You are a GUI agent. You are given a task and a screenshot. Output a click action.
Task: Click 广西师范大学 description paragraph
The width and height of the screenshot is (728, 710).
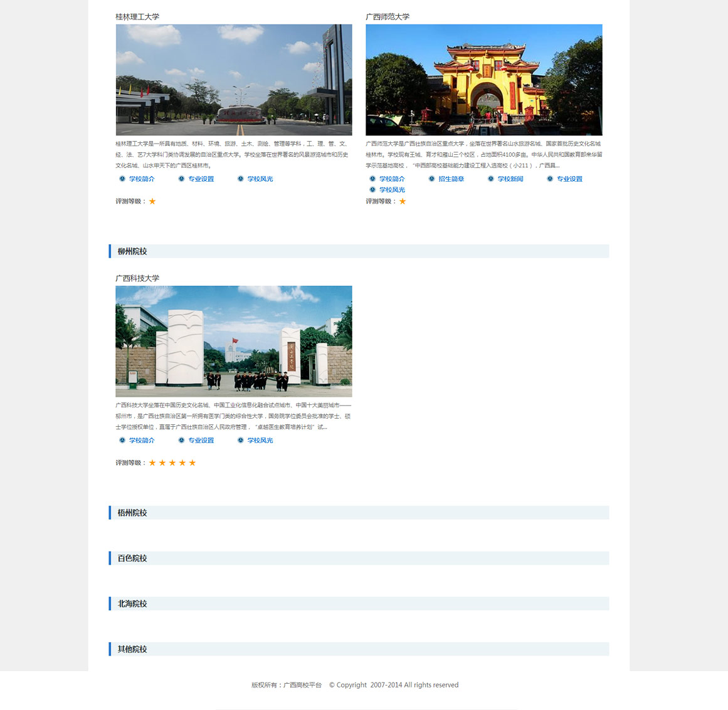click(484, 155)
